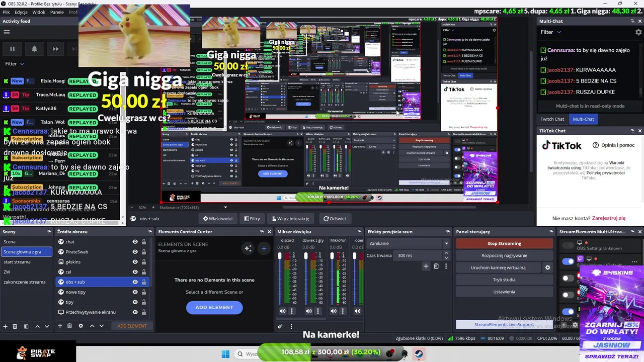
Task: Mute the Mikrofon audio channel
Action: [x=335, y=311]
